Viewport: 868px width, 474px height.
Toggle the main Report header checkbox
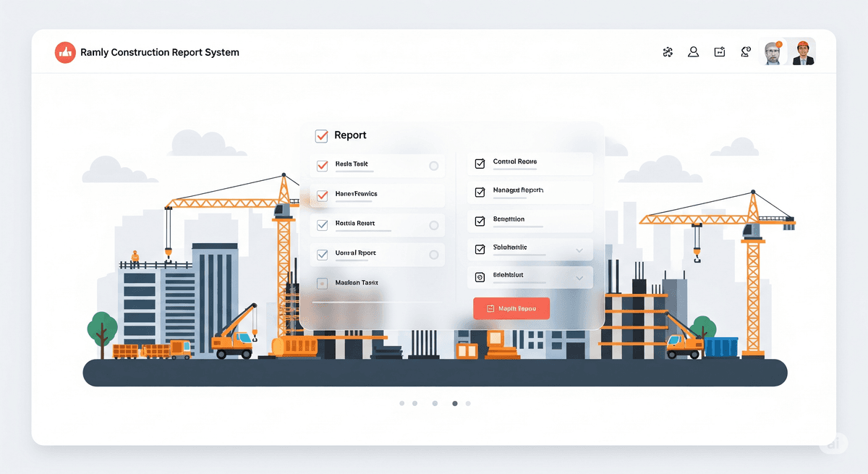[322, 135]
